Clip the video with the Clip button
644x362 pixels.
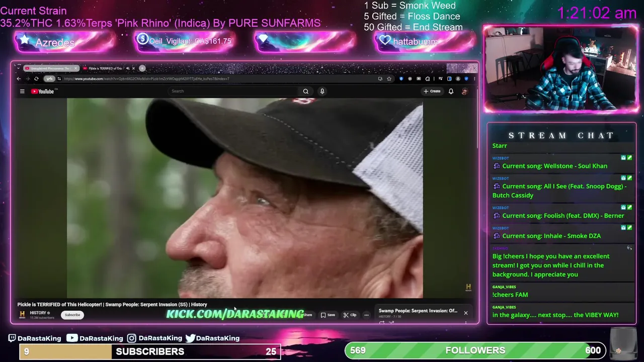click(350, 315)
